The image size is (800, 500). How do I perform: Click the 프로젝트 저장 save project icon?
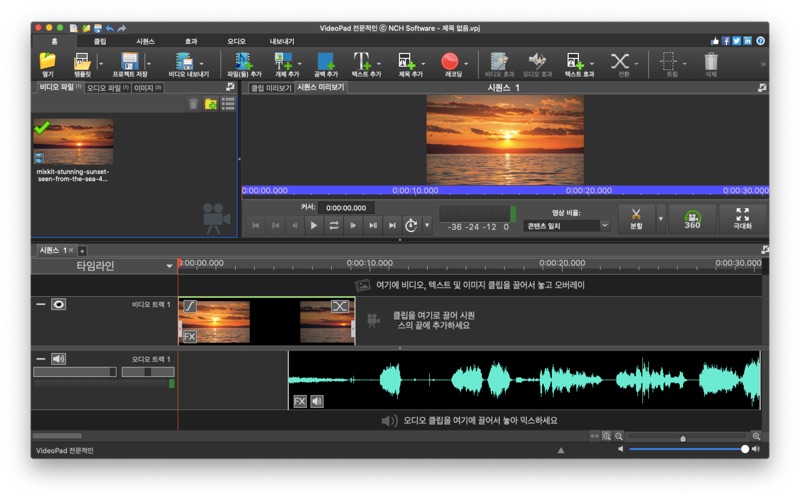(x=130, y=61)
